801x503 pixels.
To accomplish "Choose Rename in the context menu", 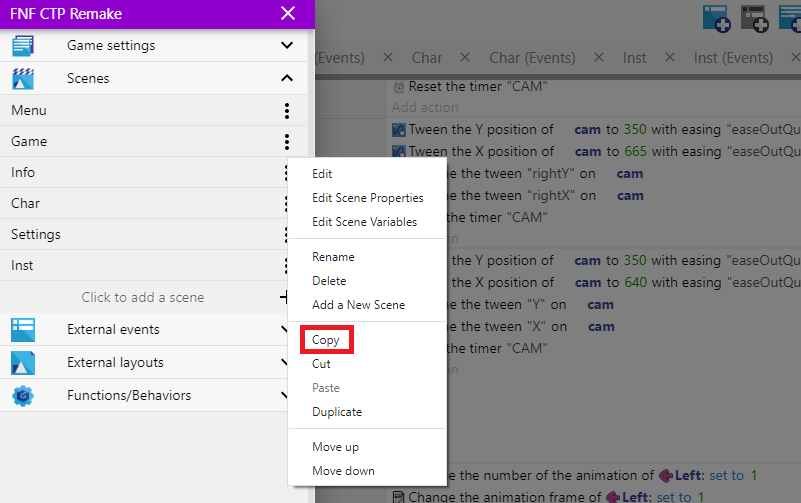I will [333, 257].
